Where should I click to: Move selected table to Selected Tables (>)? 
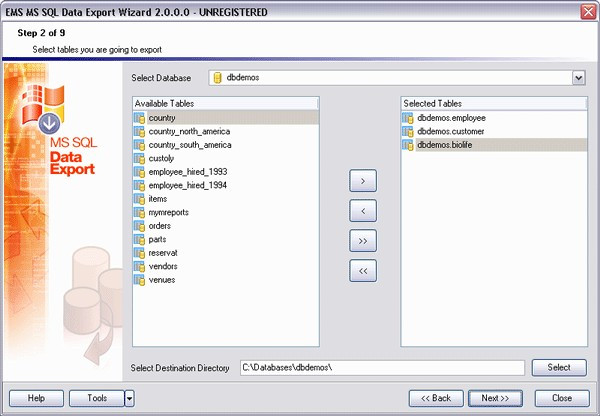click(x=363, y=181)
